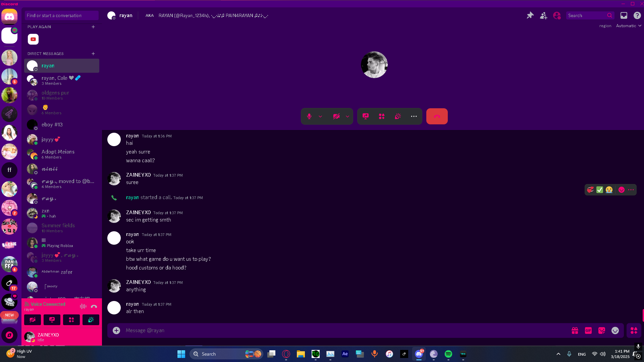The height and width of the screenshot is (362, 644).
Task: Open the pinned messages icon
Action: pyautogui.click(x=530, y=15)
